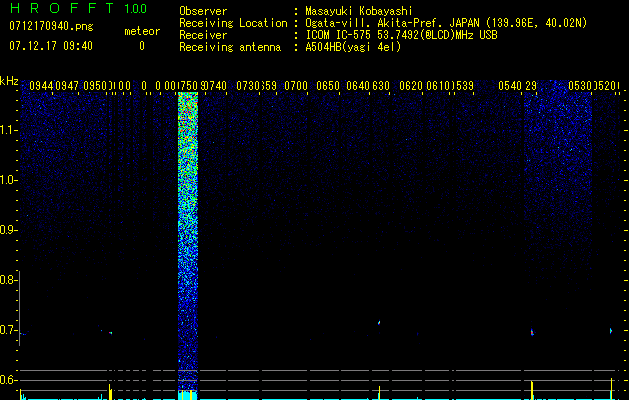Click the 0640 time marker
The width and height of the screenshot is (629, 400).
(x=358, y=85)
